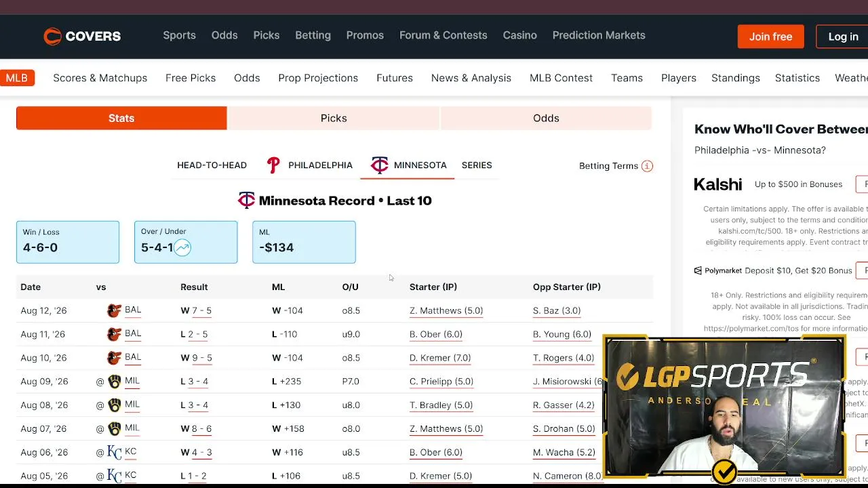Open the Teams page
Image resolution: width=868 pixels, height=488 pixels.
coord(627,78)
